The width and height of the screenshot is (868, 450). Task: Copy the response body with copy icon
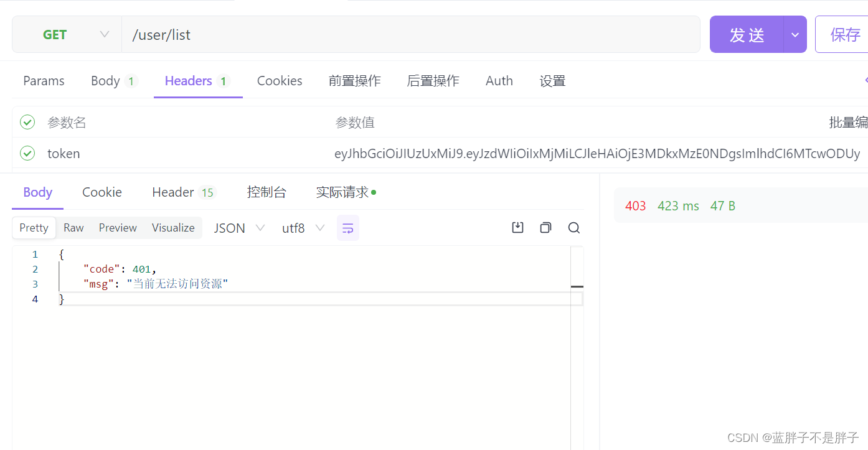(x=545, y=228)
